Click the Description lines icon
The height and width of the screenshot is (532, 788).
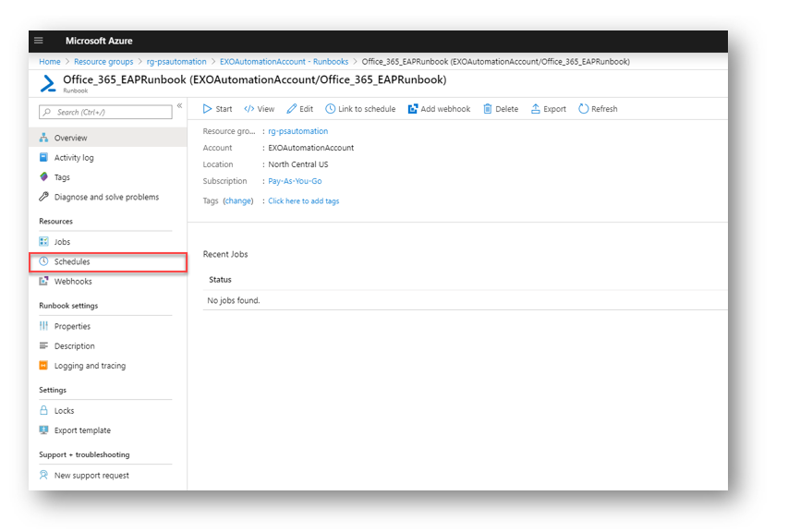(43, 345)
